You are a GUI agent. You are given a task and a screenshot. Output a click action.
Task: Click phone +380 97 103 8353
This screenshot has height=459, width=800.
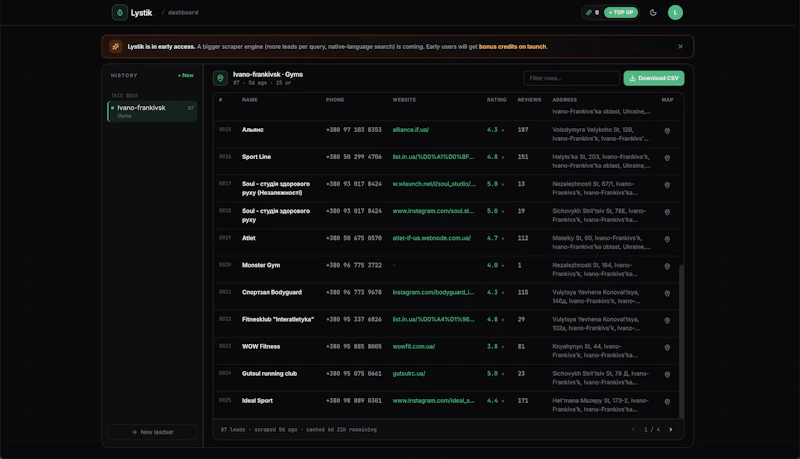[354, 130]
